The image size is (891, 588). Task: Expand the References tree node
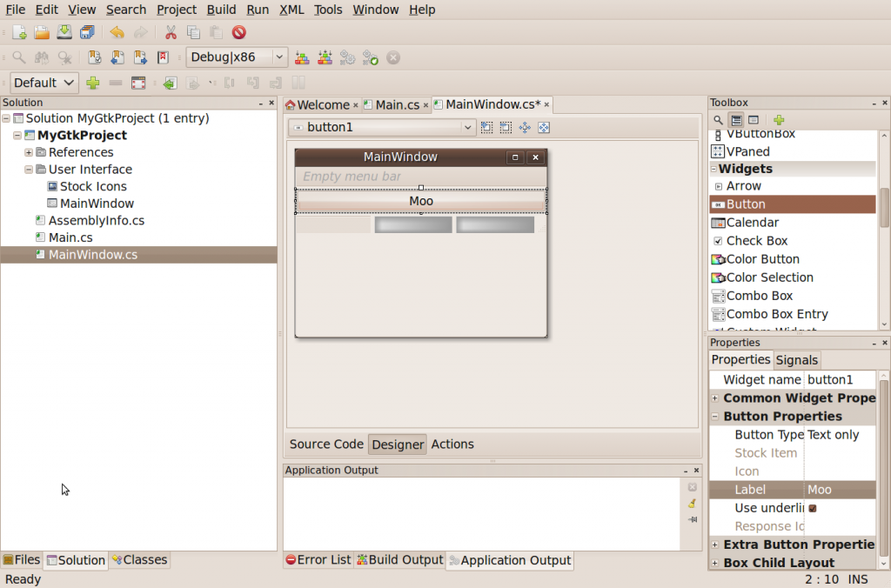point(29,152)
